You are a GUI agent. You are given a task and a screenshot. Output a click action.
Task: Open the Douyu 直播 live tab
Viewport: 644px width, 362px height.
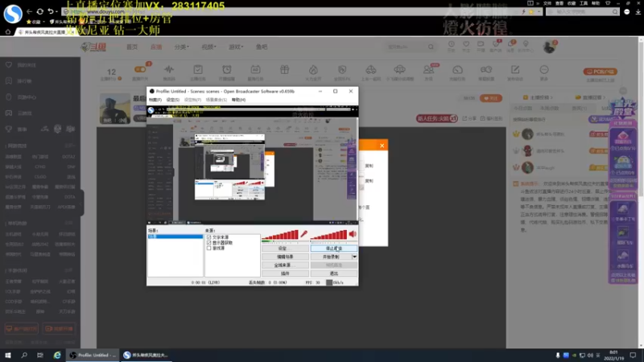click(156, 47)
